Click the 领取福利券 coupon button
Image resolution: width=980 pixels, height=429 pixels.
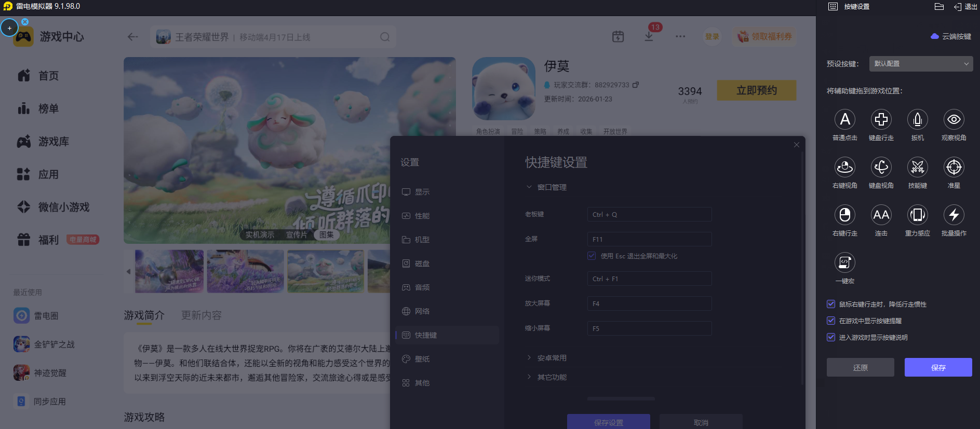point(764,36)
